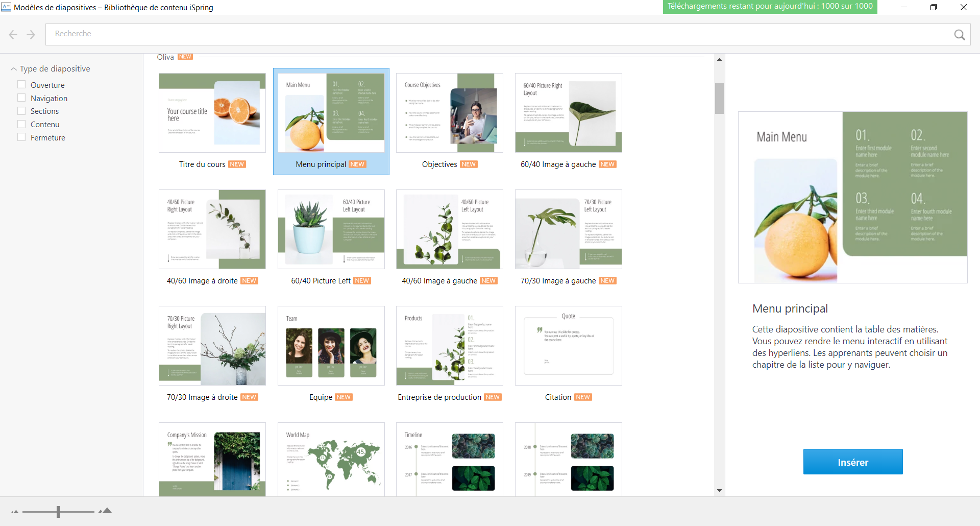The height and width of the screenshot is (526, 980).
Task: Click the scroll down arrow
Action: click(719, 490)
